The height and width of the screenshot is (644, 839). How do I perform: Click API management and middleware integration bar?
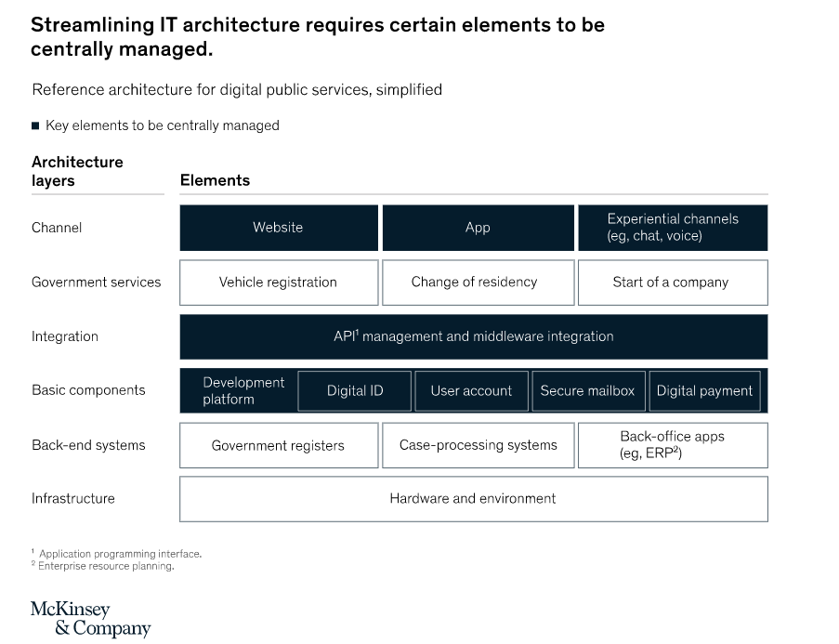point(474,336)
